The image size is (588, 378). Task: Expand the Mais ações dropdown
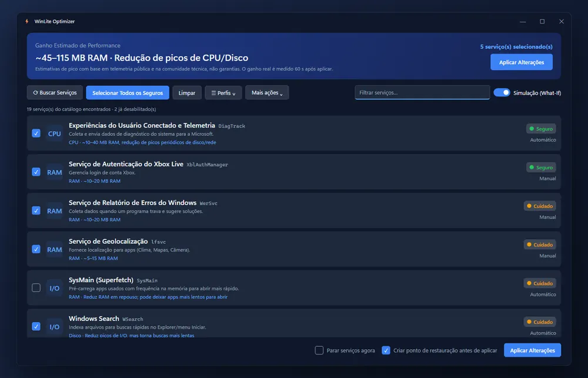click(266, 93)
